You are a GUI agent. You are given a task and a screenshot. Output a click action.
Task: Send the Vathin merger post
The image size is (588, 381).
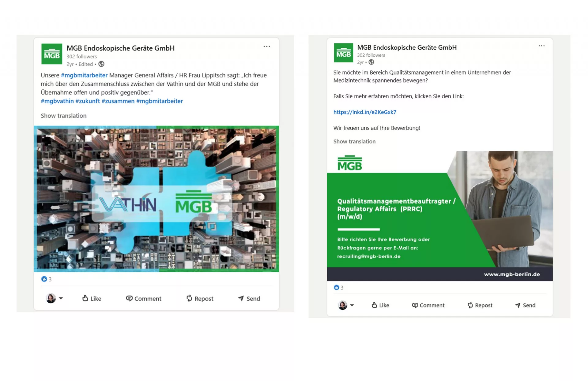pos(249,298)
